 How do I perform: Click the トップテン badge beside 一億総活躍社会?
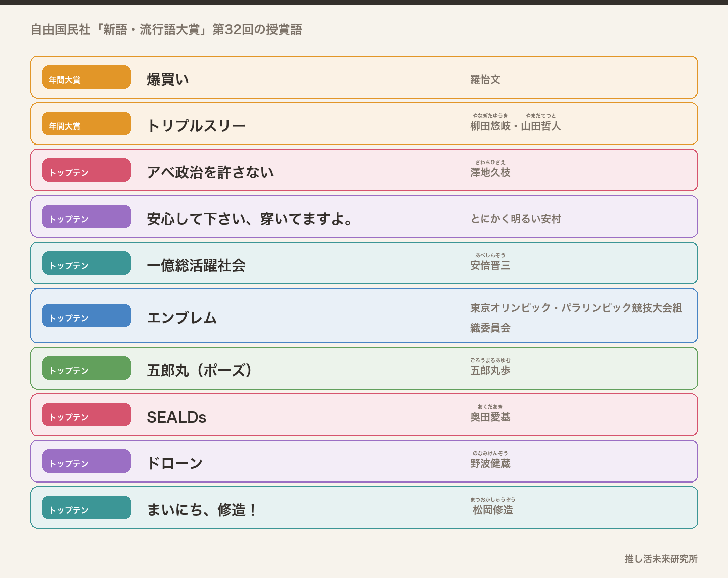point(86,263)
